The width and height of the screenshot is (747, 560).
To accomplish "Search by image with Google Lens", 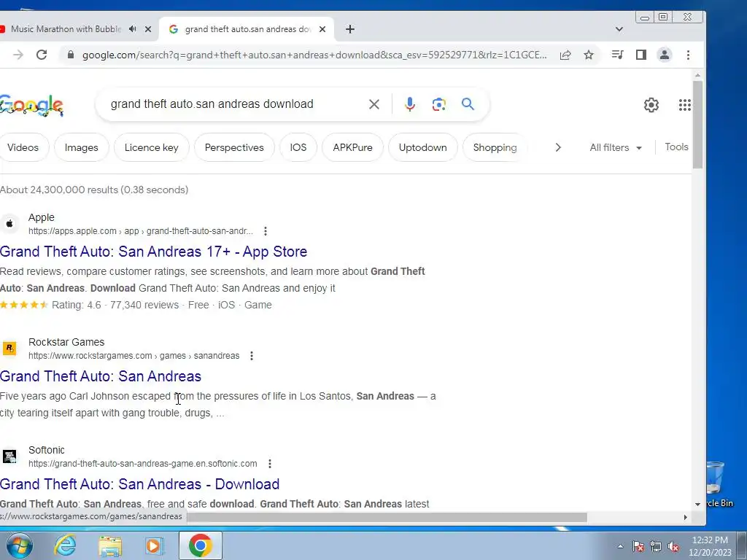I will pos(438,104).
